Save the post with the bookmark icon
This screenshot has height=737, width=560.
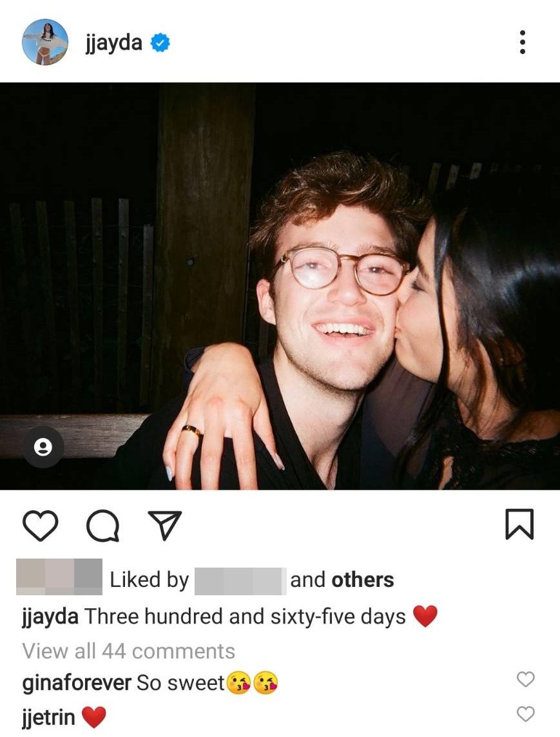point(519,524)
